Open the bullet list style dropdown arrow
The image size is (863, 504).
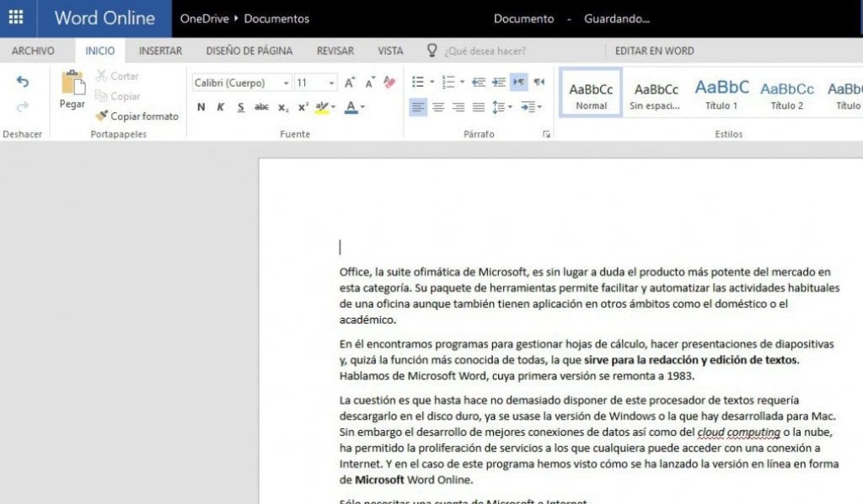(x=432, y=82)
